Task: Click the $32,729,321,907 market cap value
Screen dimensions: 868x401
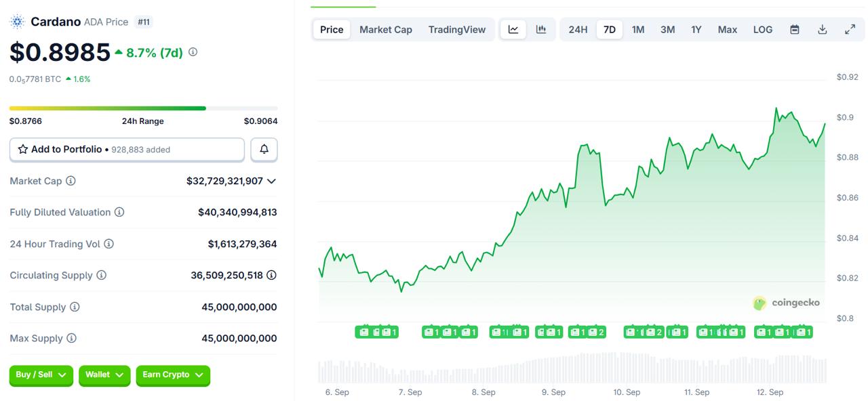Action: pyautogui.click(x=224, y=181)
